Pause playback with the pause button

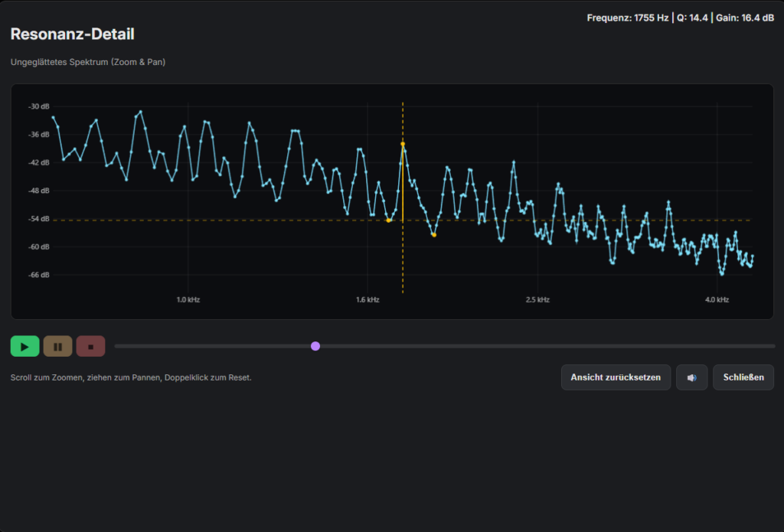(57, 347)
